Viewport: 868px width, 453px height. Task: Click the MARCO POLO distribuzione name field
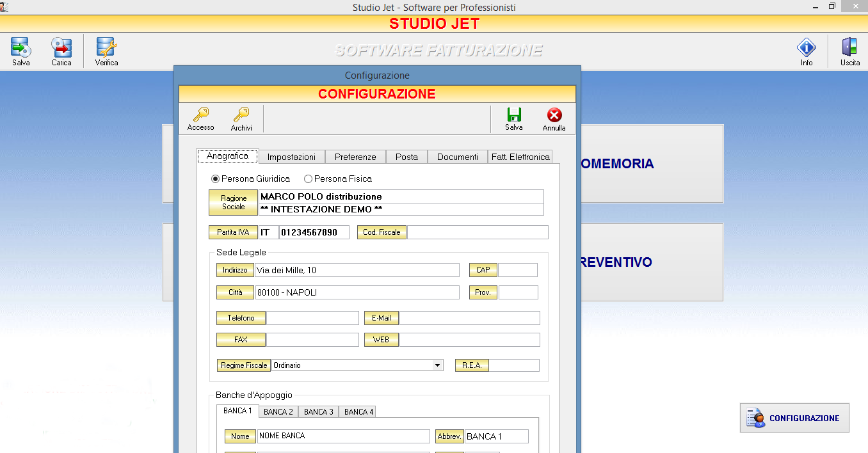[x=401, y=196]
